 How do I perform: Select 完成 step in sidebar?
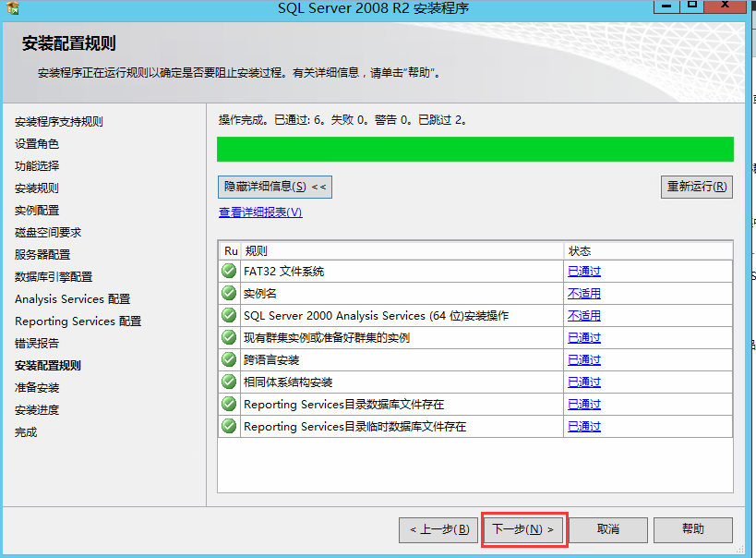tap(26, 432)
